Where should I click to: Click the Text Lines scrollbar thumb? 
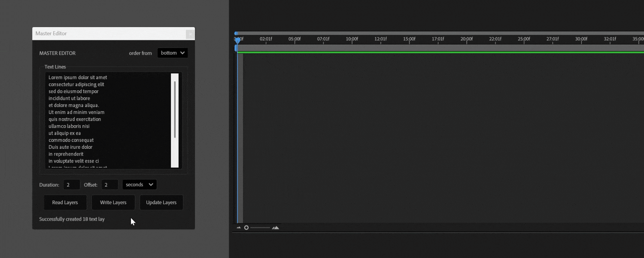(x=175, y=109)
